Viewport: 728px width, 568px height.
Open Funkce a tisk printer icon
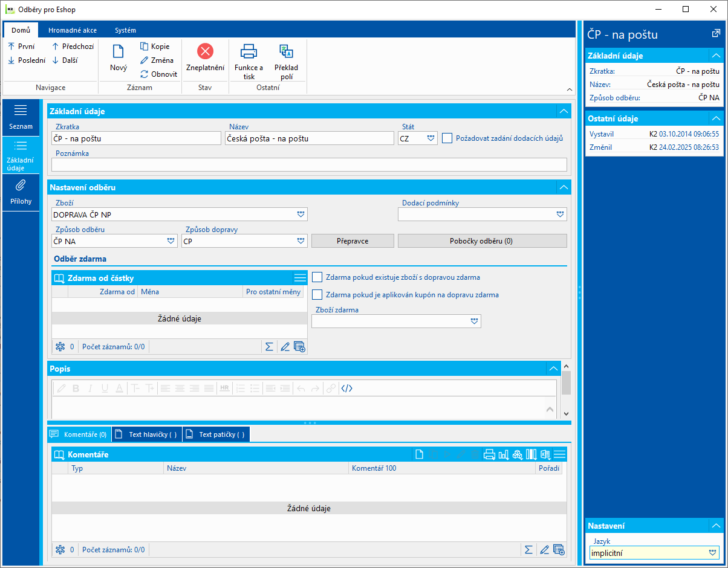[249, 51]
